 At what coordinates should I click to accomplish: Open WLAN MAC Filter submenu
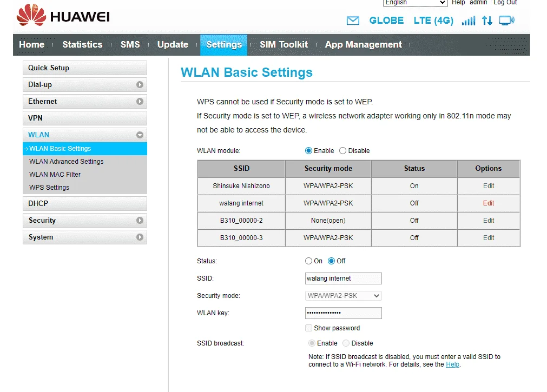pos(55,175)
